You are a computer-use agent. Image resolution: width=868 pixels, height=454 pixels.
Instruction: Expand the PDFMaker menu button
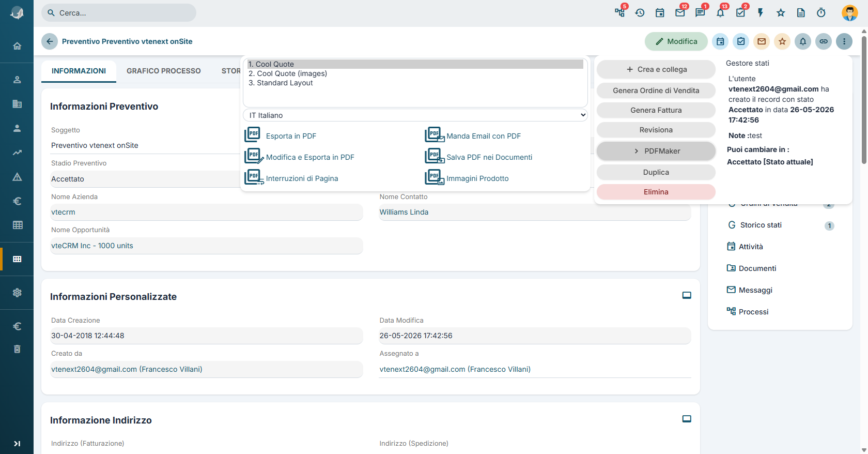(x=656, y=151)
